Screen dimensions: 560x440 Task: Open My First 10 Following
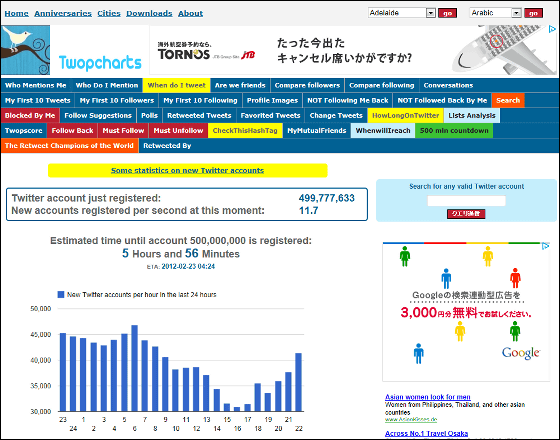[x=200, y=100]
